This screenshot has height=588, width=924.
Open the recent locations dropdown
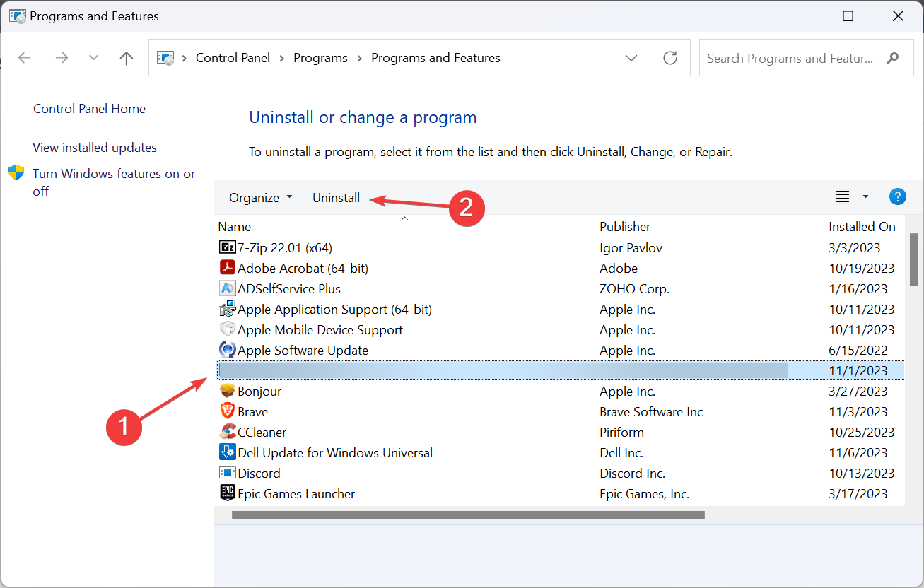pos(93,58)
